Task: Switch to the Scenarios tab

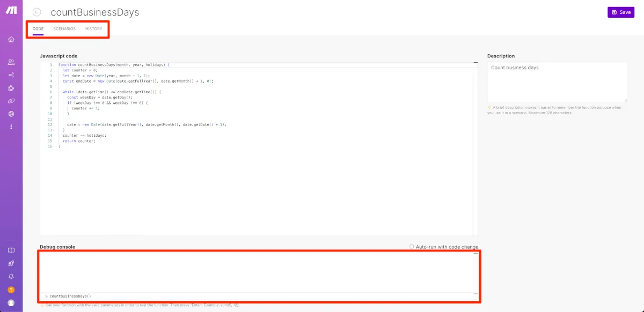Action: (x=64, y=29)
